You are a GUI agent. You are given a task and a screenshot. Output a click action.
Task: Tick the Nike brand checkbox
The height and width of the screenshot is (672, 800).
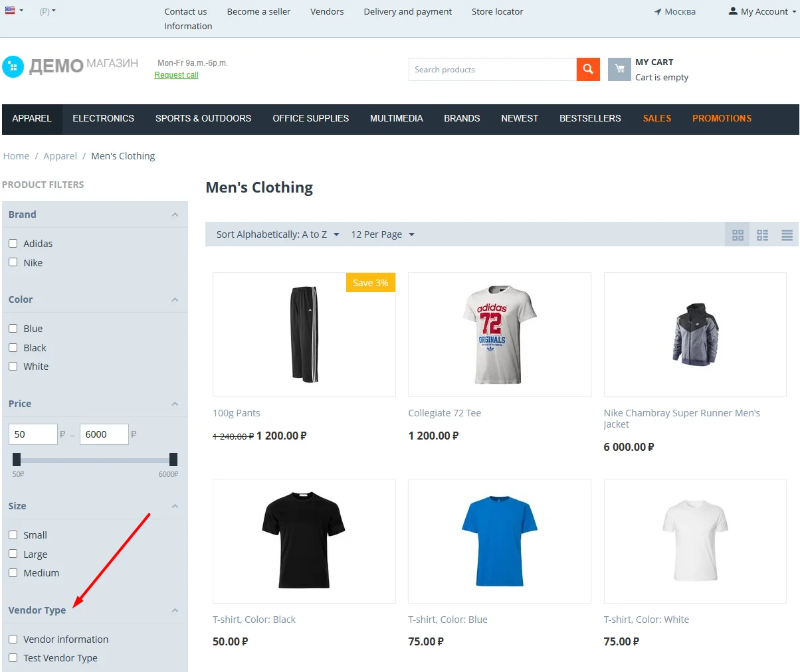[13, 262]
